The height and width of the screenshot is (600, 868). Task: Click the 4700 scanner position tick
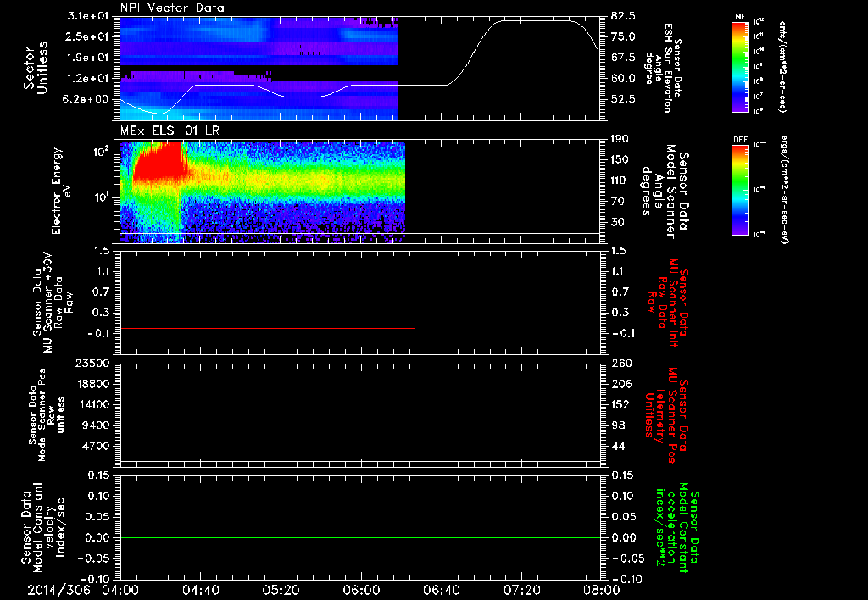pos(95,446)
